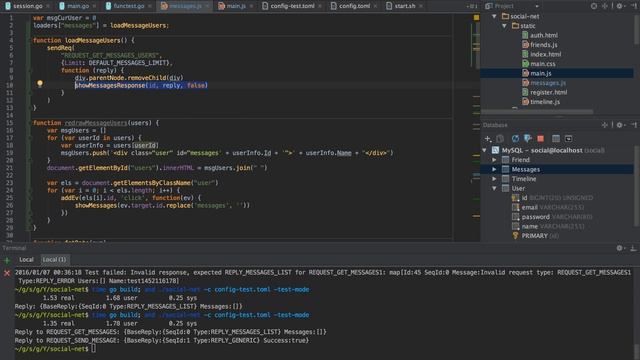The image size is (640, 360).
Task: Select the PRIMARY key entry
Action: pos(536,236)
